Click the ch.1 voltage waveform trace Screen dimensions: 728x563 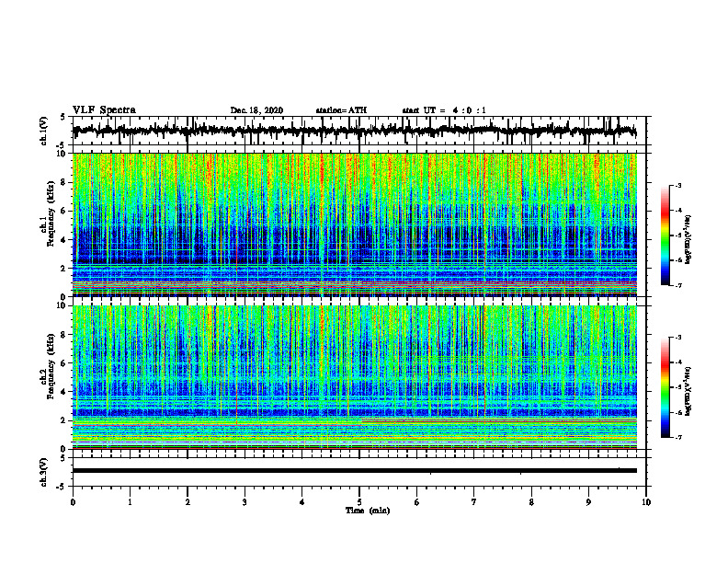355,131
